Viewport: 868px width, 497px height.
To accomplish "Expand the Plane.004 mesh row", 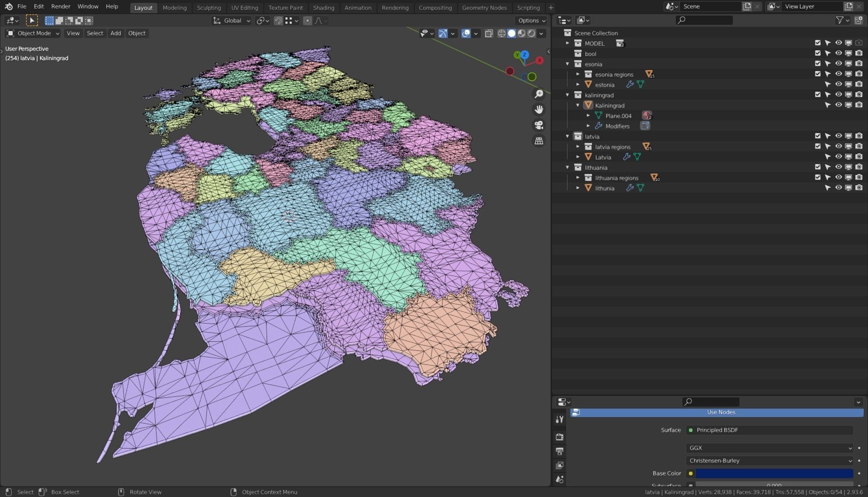I will [588, 116].
